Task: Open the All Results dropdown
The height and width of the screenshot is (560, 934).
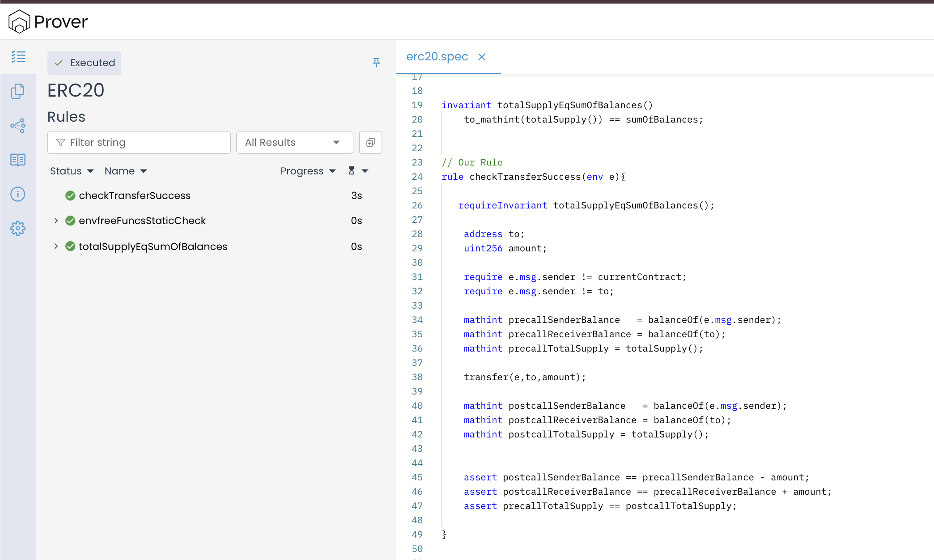Action: pos(294,142)
